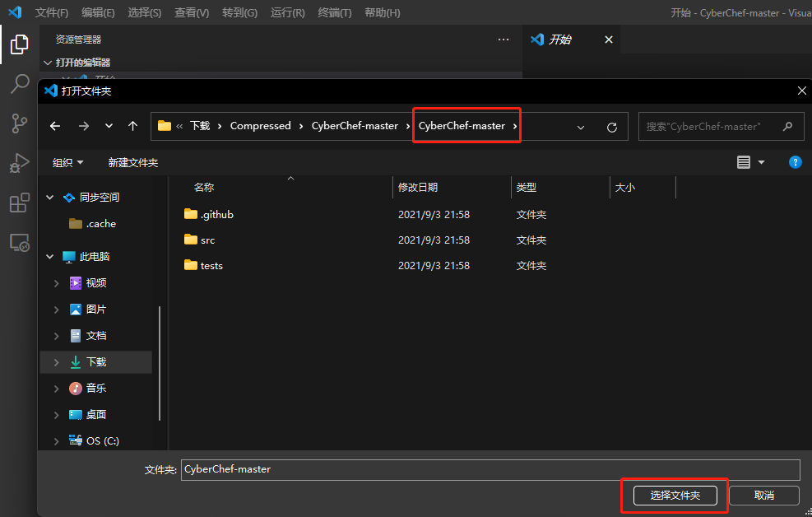This screenshot has height=517, width=812.
Task: Go back in the folder dialog
Action: [55, 126]
